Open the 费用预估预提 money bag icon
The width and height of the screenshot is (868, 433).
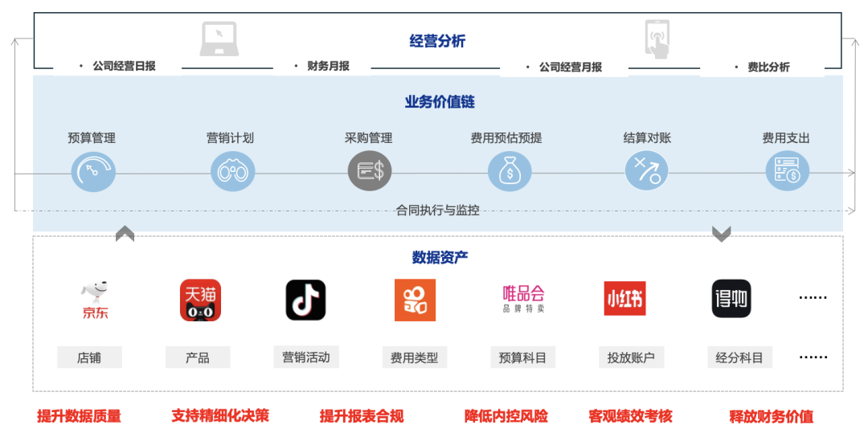510,171
